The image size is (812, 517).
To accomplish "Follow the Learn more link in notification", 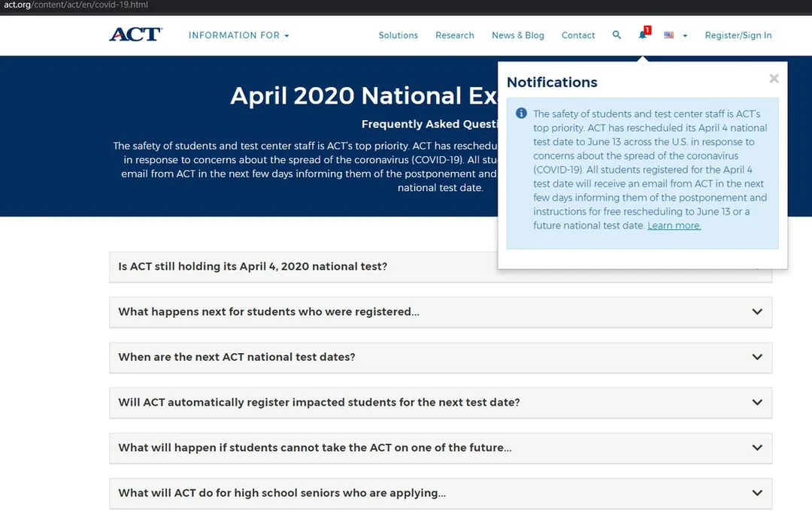I will point(674,225).
